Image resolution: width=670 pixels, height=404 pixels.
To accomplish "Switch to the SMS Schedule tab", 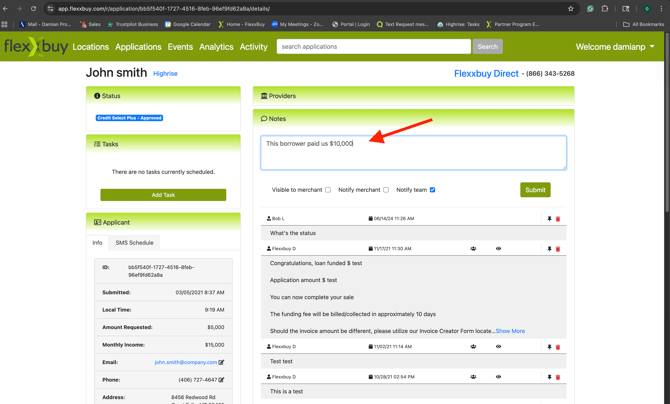I will click(134, 242).
